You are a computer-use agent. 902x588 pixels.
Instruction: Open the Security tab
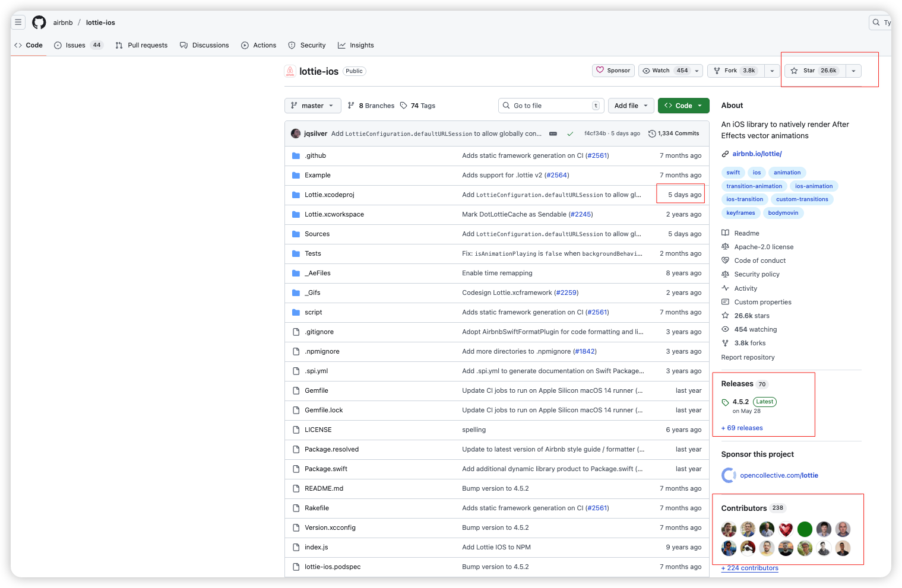[307, 45]
